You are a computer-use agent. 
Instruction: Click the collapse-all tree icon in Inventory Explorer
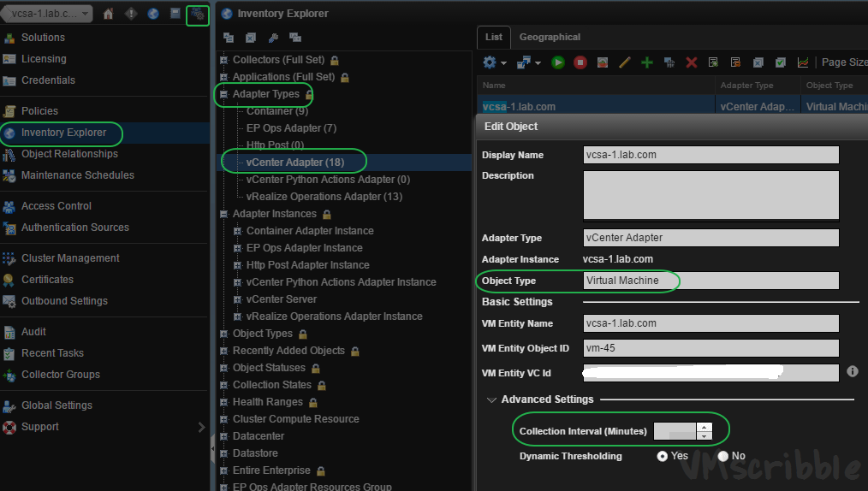click(228, 38)
